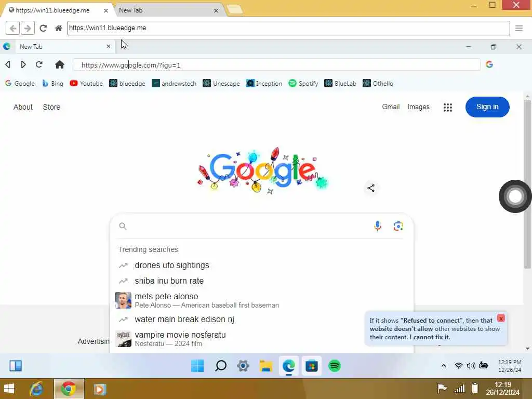Show hidden tray icons chevron

444,366
